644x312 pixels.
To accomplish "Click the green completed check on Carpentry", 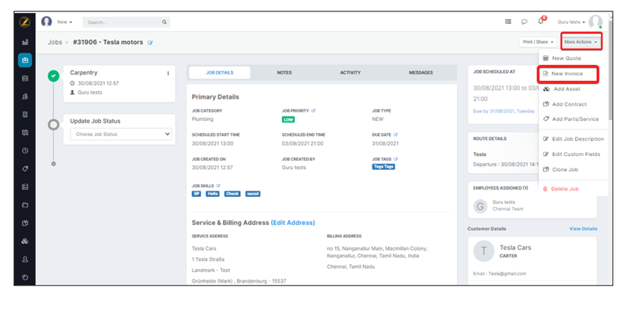I will [54, 76].
